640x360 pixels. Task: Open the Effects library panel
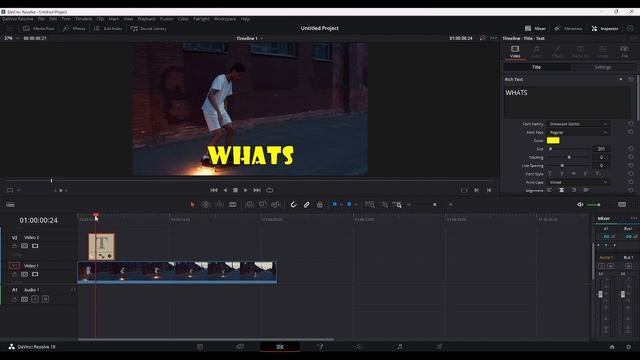coord(74,29)
